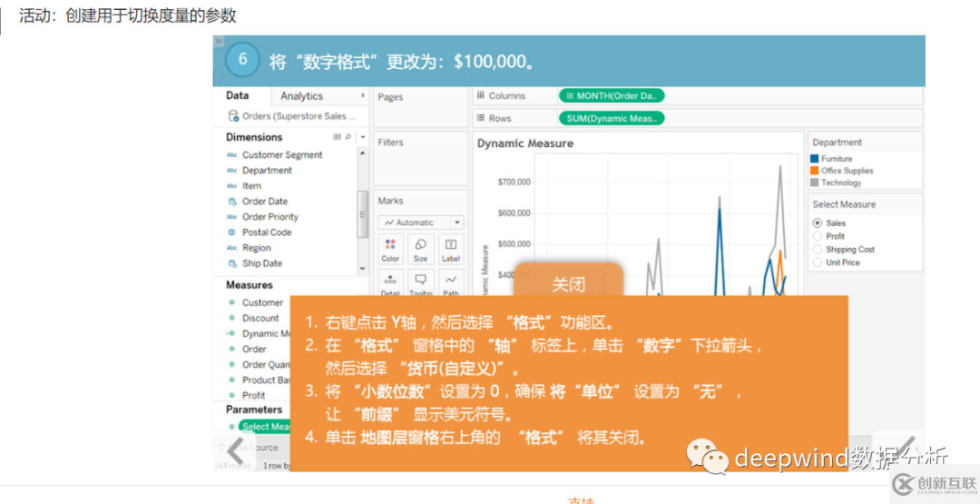Click the hash icon beside Customer measure

click(232, 302)
